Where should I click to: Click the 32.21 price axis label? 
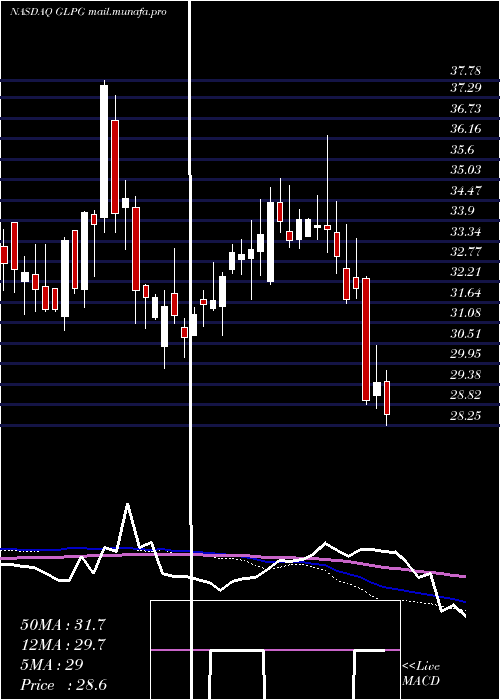[466, 271]
